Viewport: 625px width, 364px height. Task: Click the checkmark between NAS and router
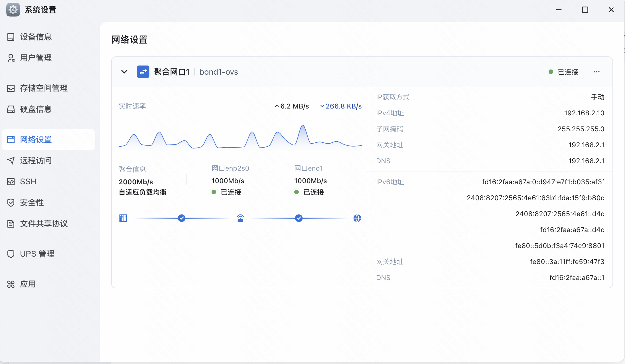pos(182,218)
